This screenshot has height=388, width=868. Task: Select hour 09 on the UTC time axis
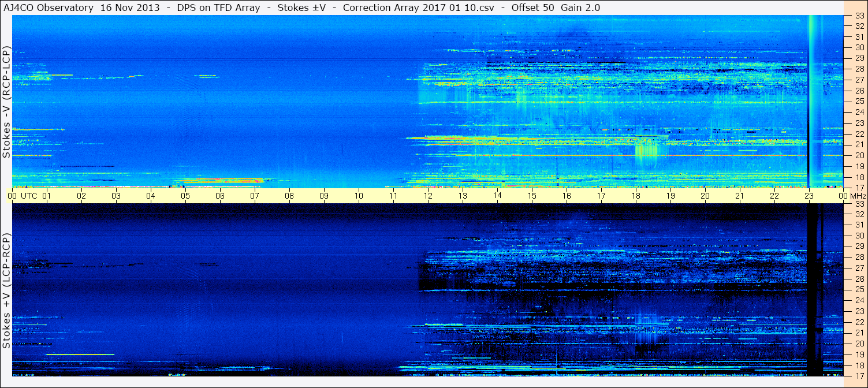[324, 196]
